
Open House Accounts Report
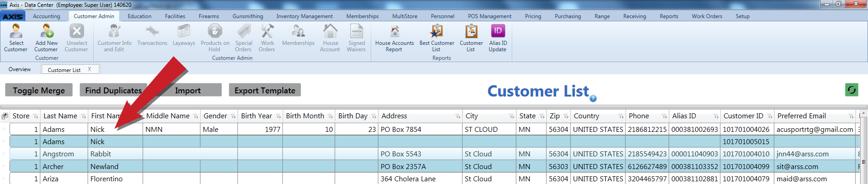point(394,38)
